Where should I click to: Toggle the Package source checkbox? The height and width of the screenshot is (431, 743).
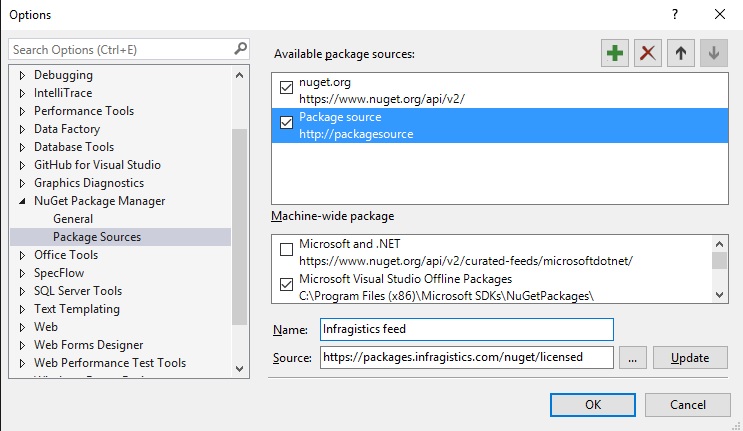tap(287, 122)
